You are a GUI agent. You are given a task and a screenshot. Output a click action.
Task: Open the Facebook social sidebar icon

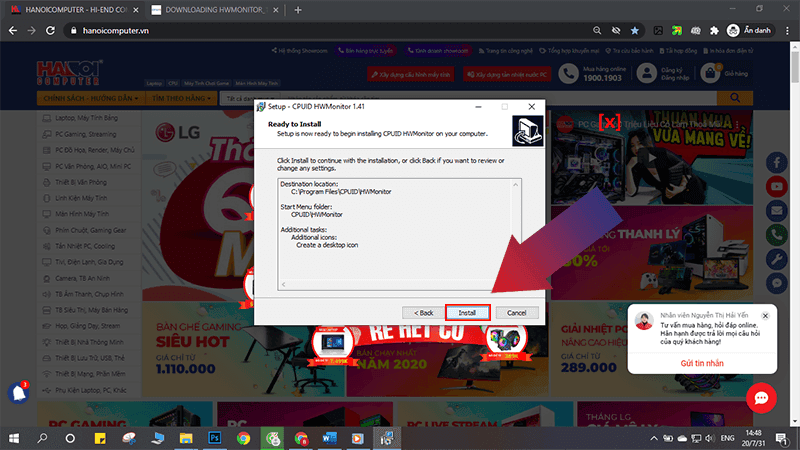click(x=778, y=164)
